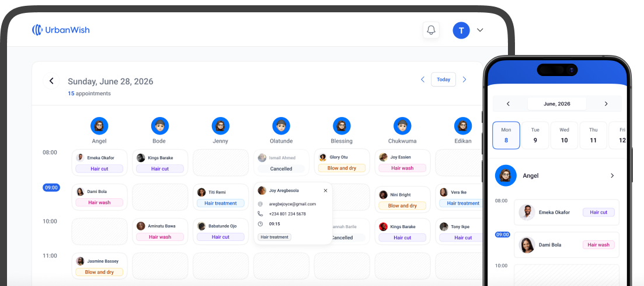Click phone number +234 801 234 5678
The image size is (644, 286).
[287, 213]
